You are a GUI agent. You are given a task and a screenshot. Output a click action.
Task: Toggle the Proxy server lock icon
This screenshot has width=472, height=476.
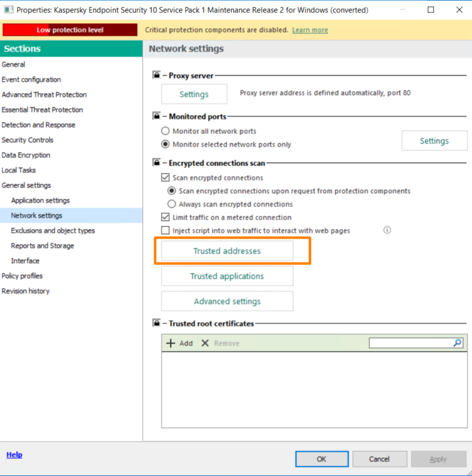[156, 75]
